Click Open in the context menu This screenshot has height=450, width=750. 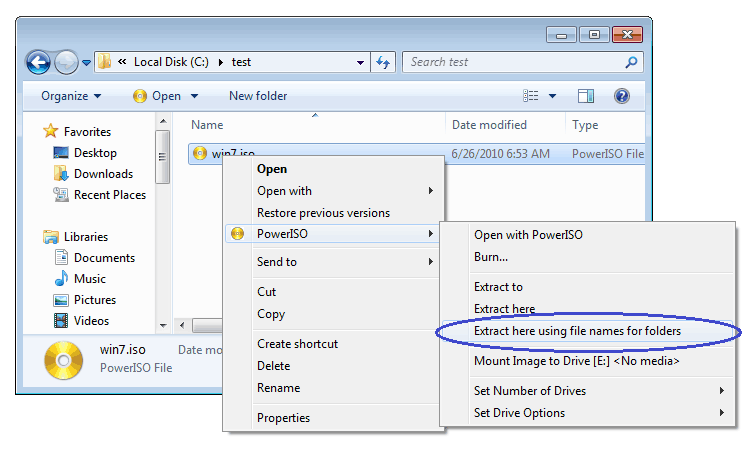[272, 169]
